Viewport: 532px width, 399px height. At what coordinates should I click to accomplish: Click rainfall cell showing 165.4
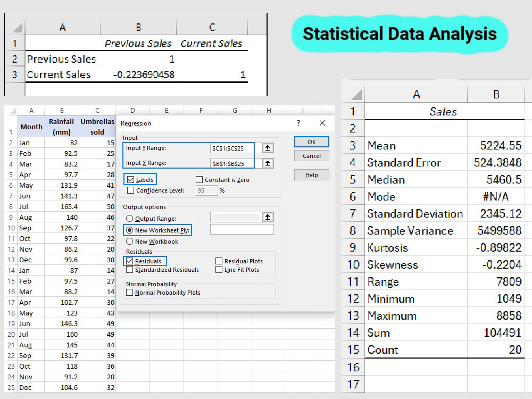(x=62, y=206)
